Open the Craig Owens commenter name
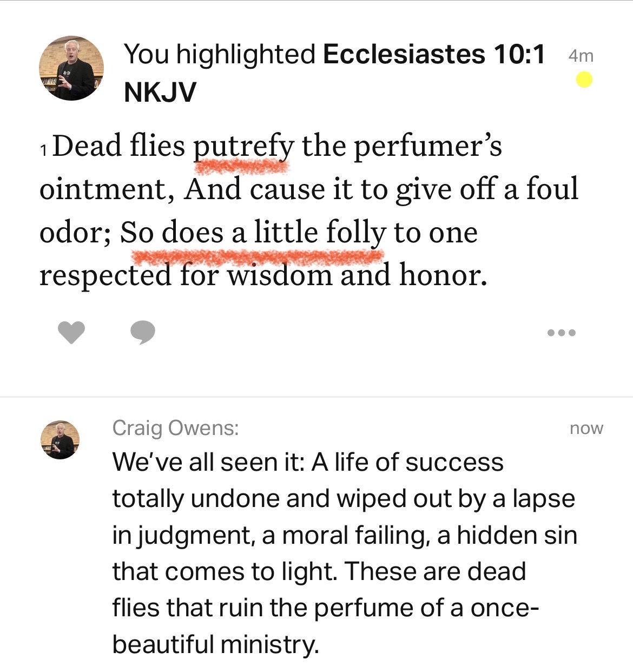Image resolution: width=633 pixels, height=672 pixels. click(175, 428)
